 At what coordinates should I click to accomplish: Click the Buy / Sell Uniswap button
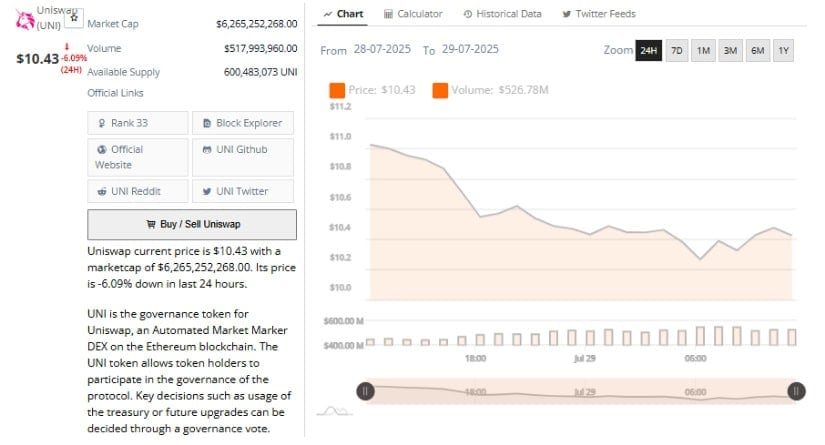pyautogui.click(x=192, y=225)
